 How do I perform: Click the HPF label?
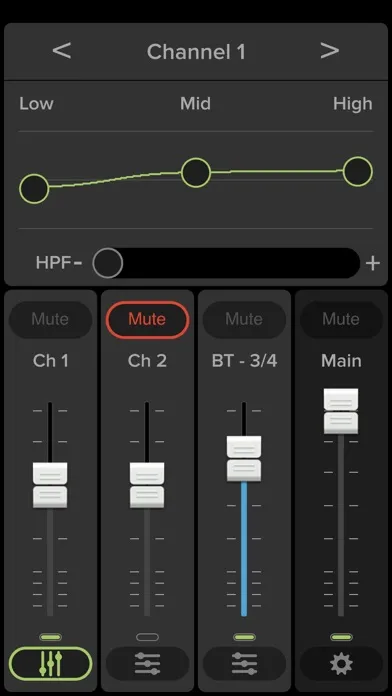coord(54,263)
